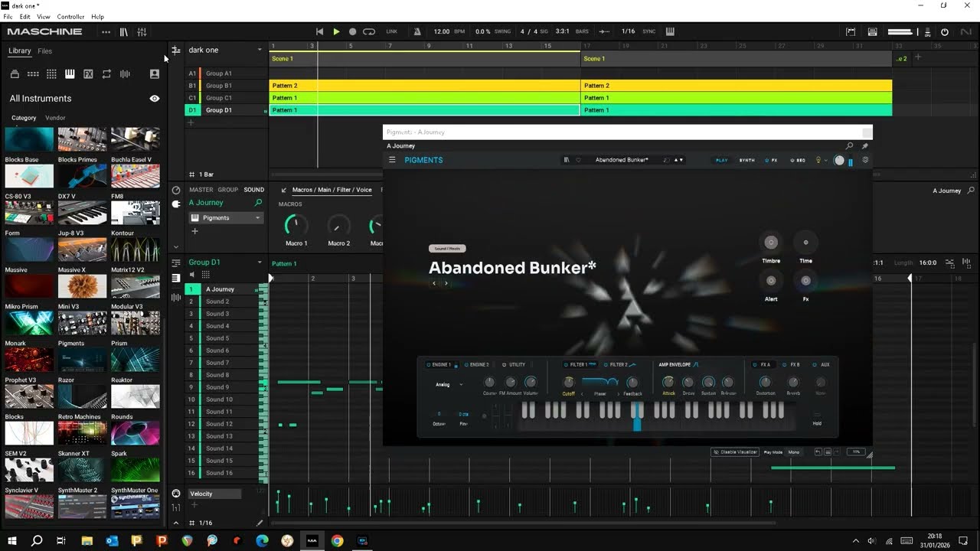Open the Analog engine type dropdown
Image resolution: width=980 pixels, height=551 pixels.
pyautogui.click(x=449, y=385)
